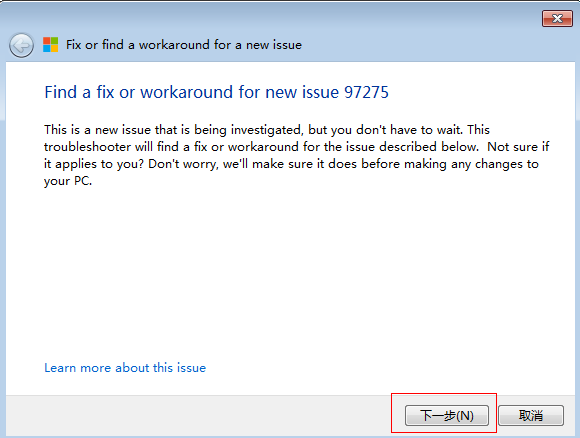Click the text 'your PC.' ending the paragraph

coord(68,181)
